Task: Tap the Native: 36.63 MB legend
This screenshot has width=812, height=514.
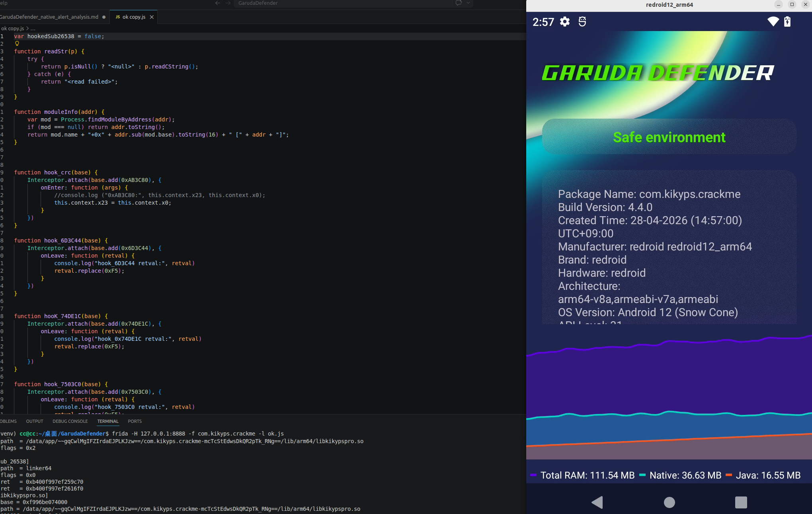Action: [x=681, y=475]
